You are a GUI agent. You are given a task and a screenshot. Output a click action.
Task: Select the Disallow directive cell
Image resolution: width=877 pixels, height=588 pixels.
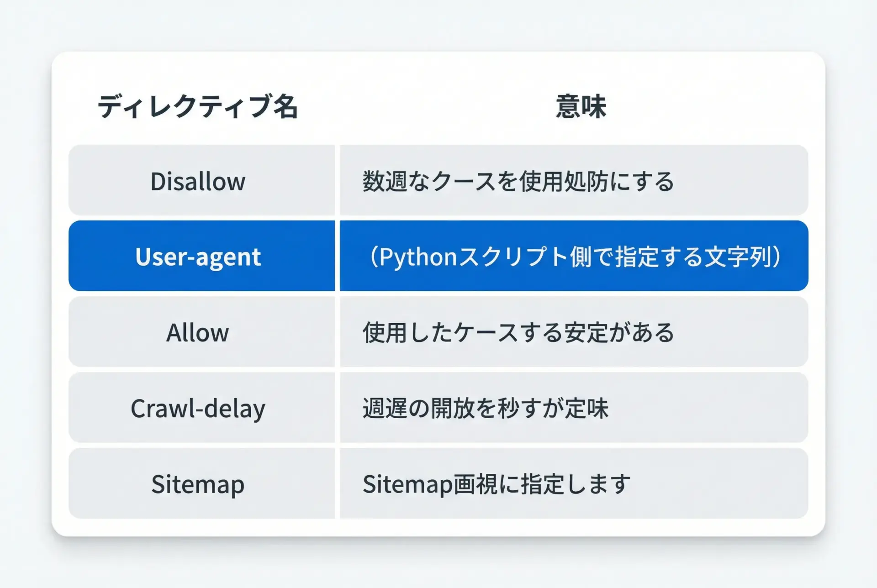pyautogui.click(x=198, y=181)
